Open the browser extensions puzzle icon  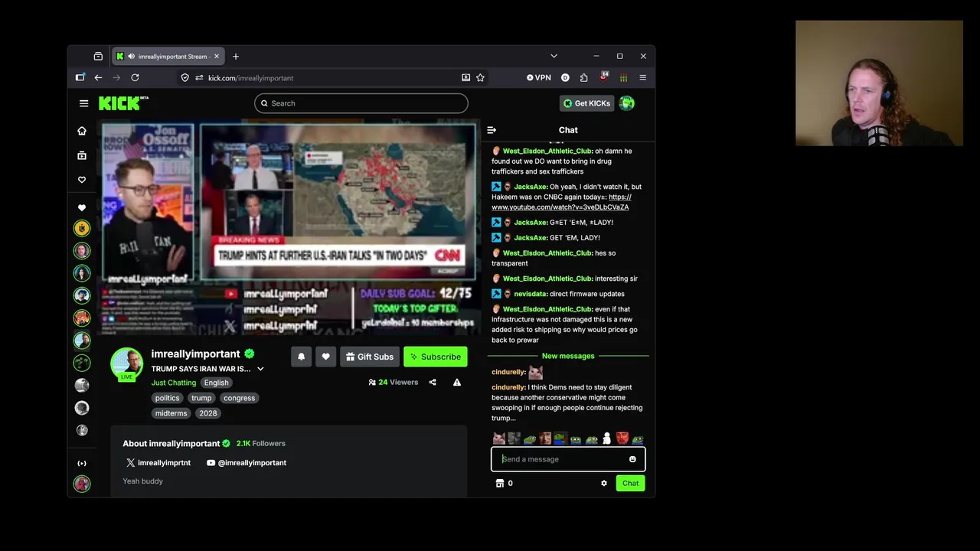point(584,77)
